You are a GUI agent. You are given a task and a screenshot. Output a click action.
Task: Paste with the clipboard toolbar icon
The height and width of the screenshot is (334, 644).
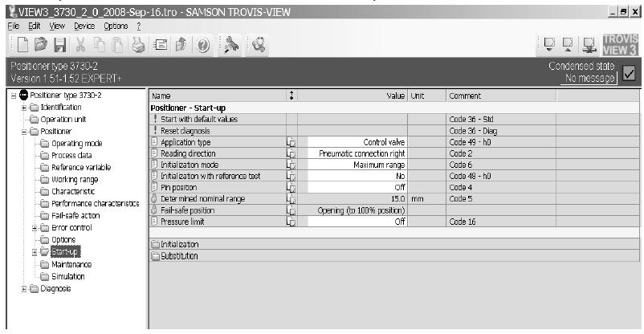[x=117, y=44]
